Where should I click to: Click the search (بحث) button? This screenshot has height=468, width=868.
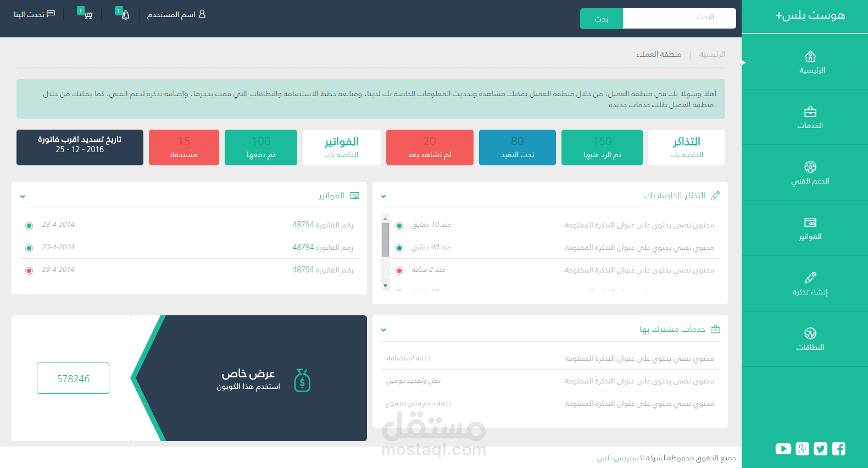(602, 19)
